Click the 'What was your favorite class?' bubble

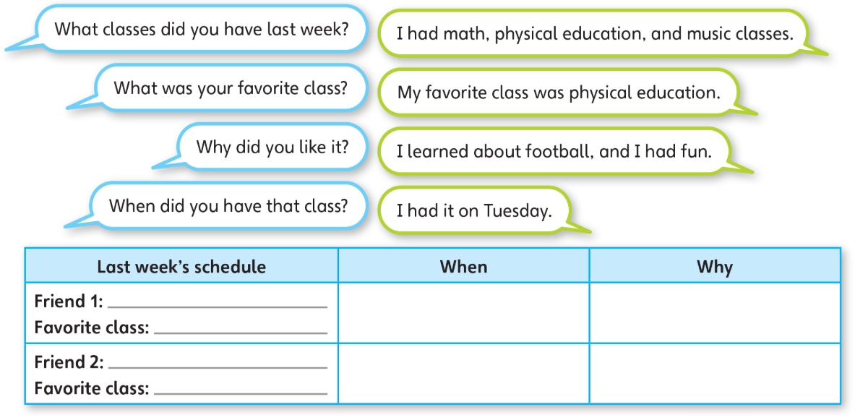[x=231, y=88]
